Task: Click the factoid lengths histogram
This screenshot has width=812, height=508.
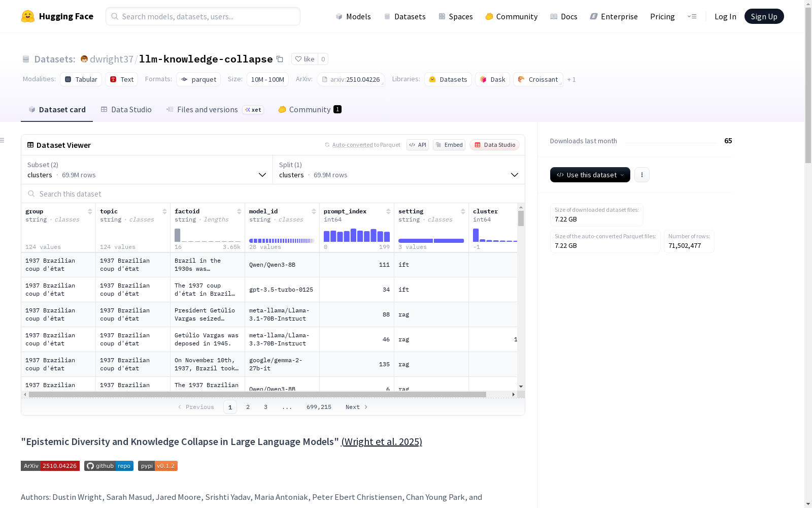Action: point(208,235)
